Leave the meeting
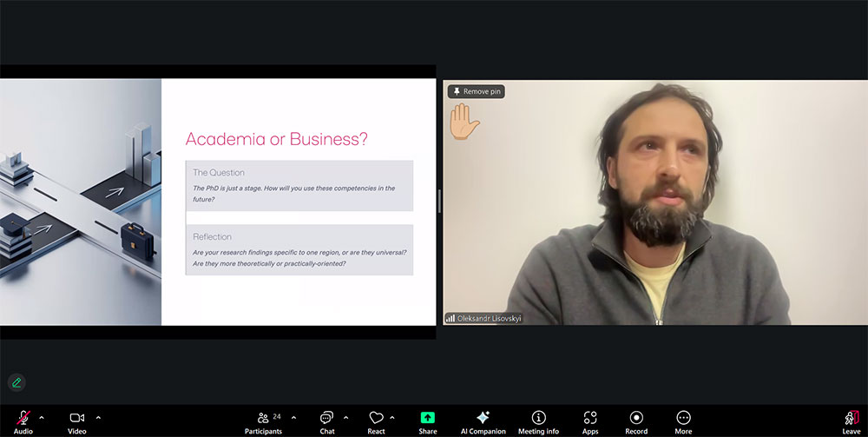Screen dimensions: 868x437 (x=851, y=419)
